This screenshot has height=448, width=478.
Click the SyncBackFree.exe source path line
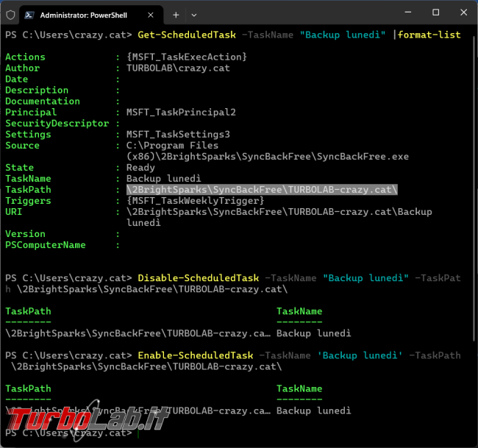pyautogui.click(x=268, y=157)
